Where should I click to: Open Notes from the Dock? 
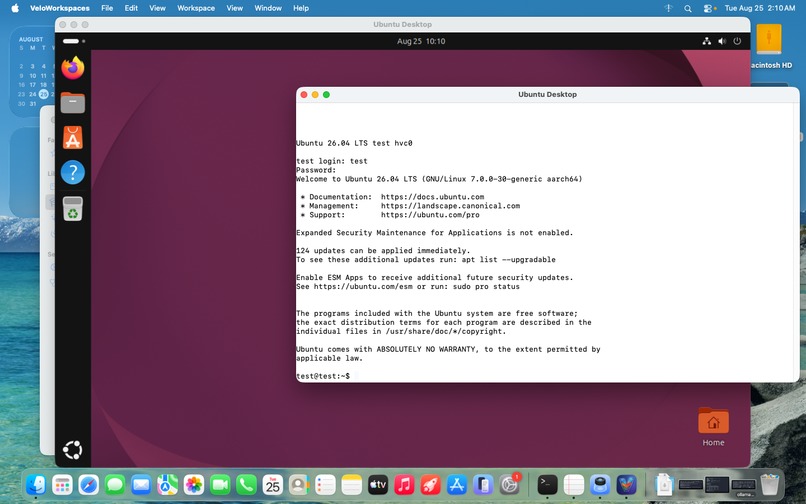click(x=352, y=484)
